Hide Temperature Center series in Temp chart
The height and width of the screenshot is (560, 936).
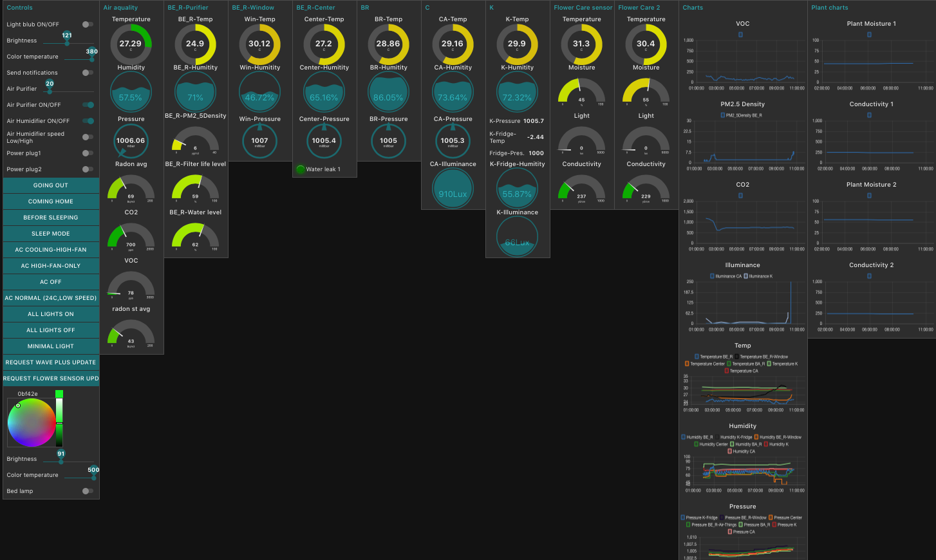tap(704, 364)
